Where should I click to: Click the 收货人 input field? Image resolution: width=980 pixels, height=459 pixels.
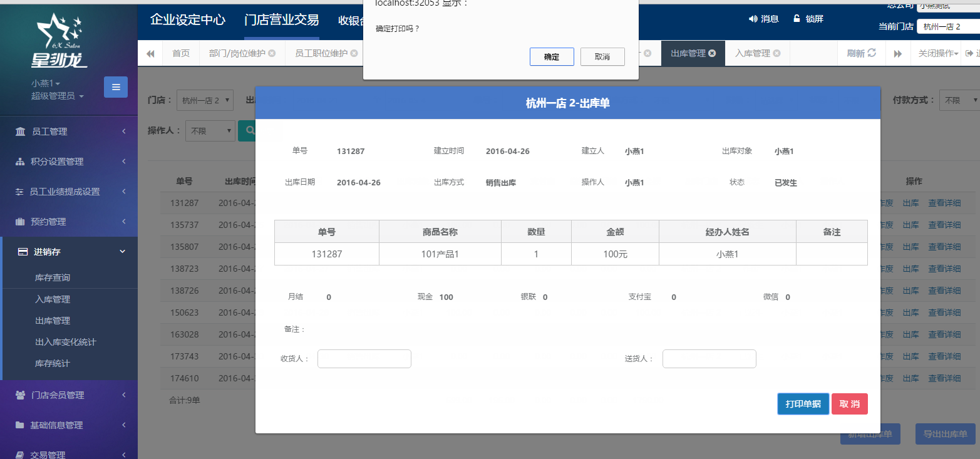(x=364, y=359)
